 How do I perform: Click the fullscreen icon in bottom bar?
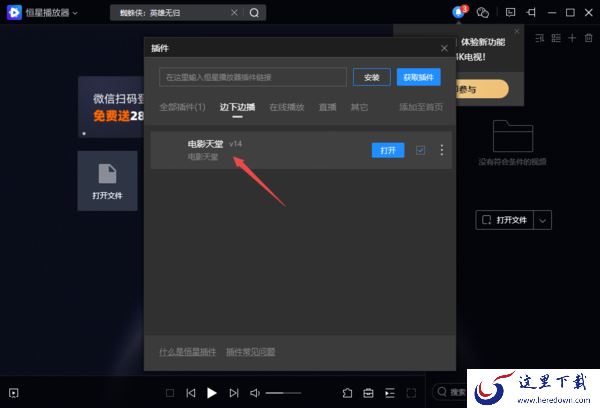point(411,393)
